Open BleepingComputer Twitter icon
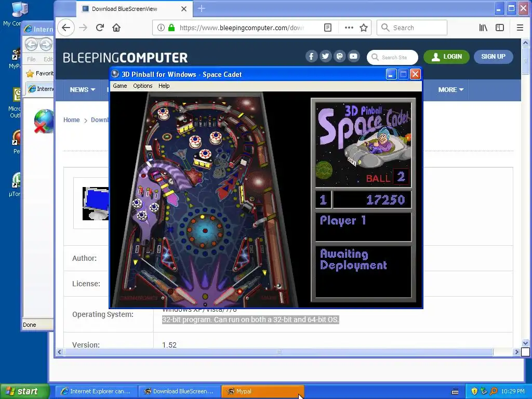The width and height of the screenshot is (532, 399). (325, 56)
